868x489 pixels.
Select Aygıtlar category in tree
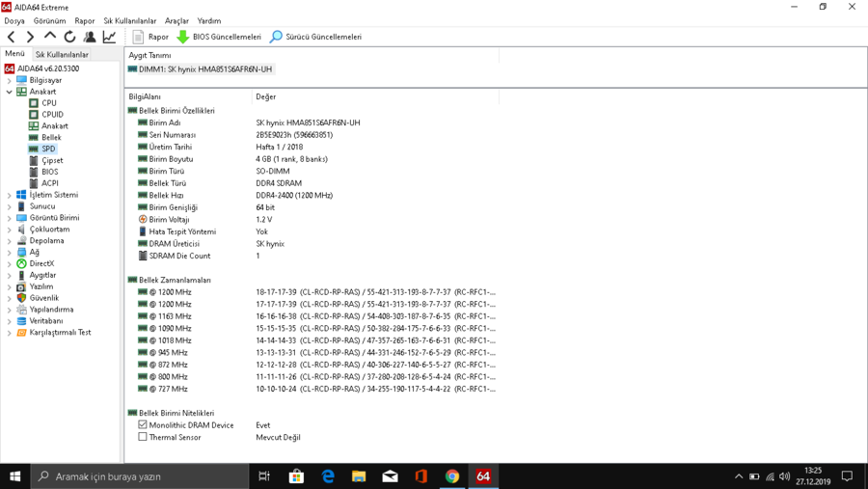[x=42, y=275]
